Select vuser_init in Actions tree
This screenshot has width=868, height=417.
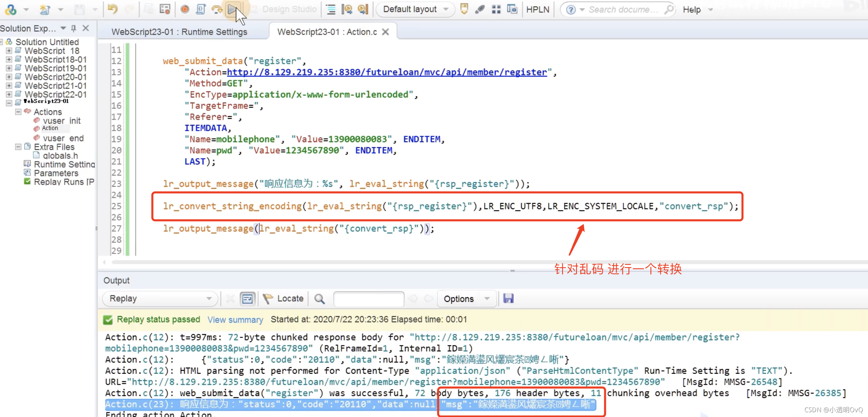pos(61,121)
